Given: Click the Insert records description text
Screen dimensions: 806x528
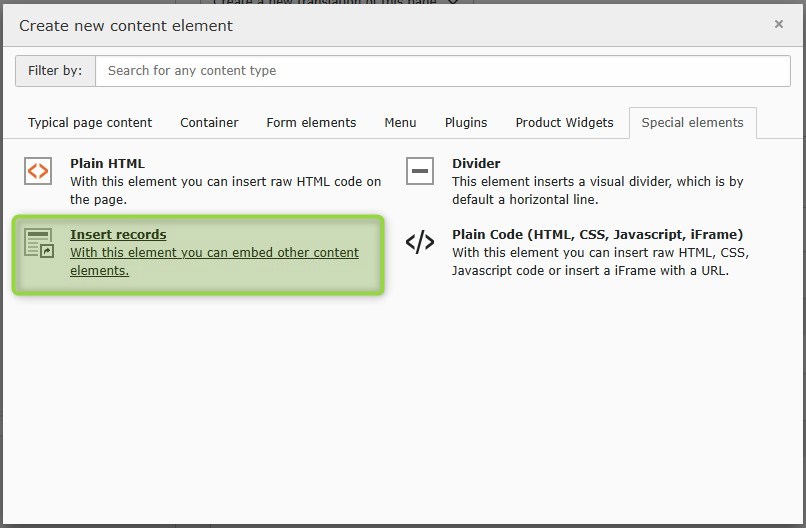Looking at the screenshot, I should (214, 261).
